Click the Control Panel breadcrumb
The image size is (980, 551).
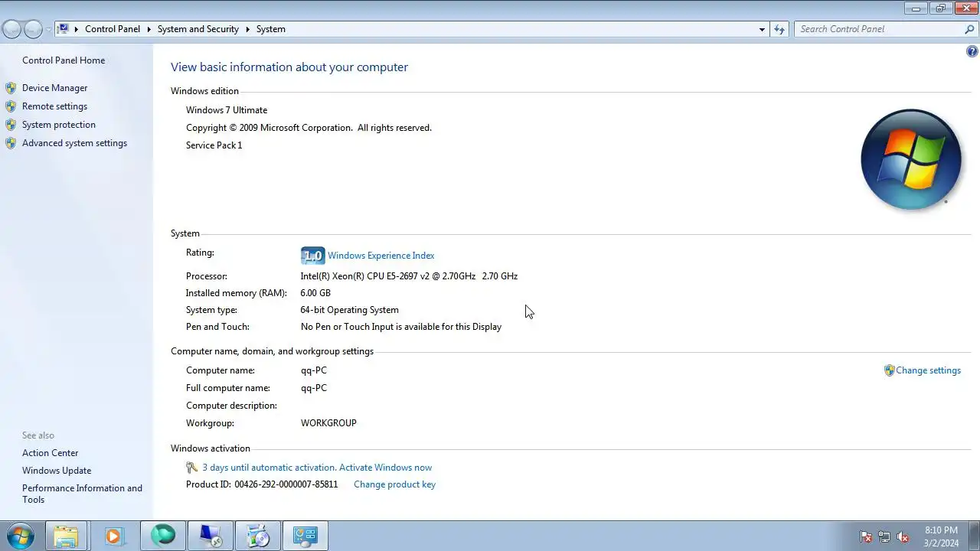(113, 29)
